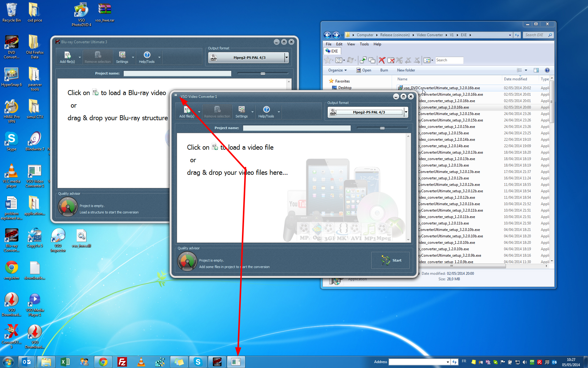
Task: Open VSO Inspector desktop icon
Action: [x=58, y=240]
